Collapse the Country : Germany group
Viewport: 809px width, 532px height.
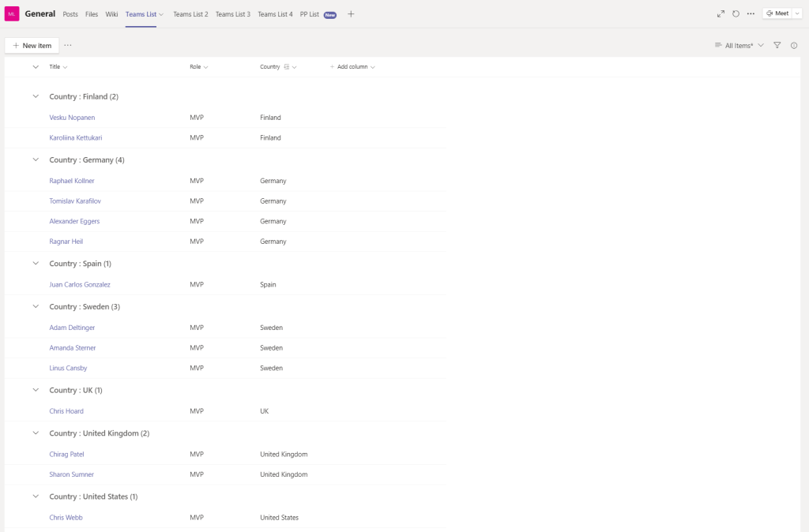(36, 159)
